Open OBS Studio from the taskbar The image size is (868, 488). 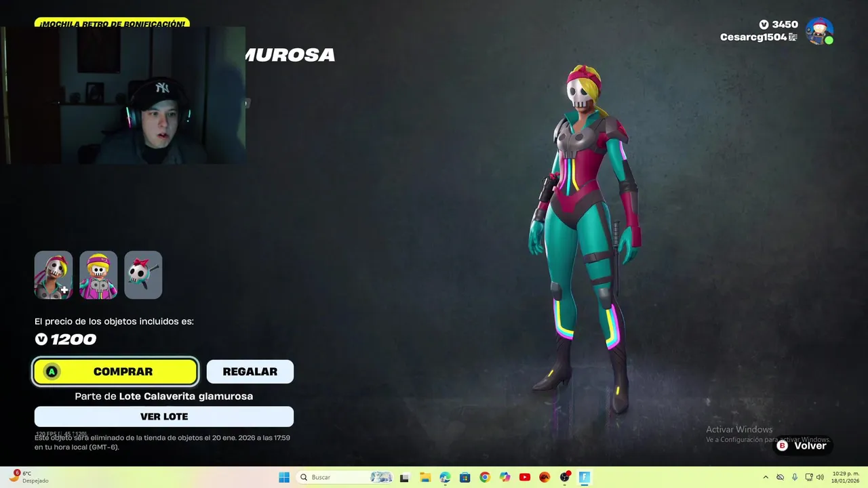[x=565, y=477]
